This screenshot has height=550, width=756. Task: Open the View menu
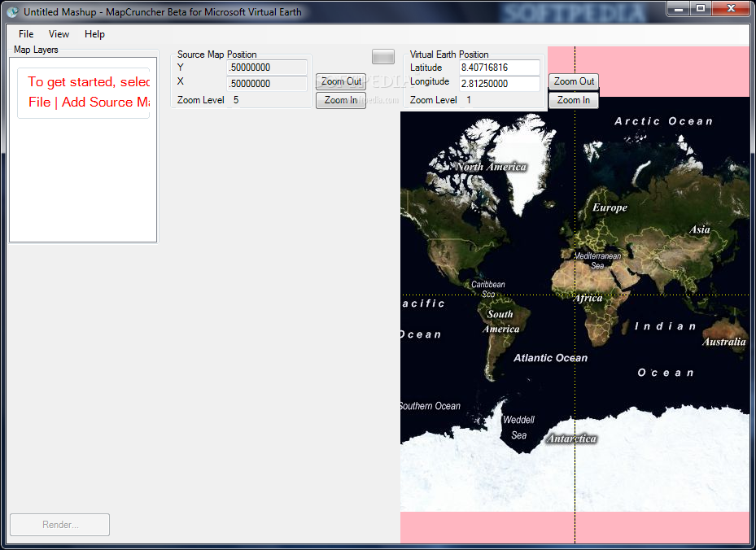point(59,34)
